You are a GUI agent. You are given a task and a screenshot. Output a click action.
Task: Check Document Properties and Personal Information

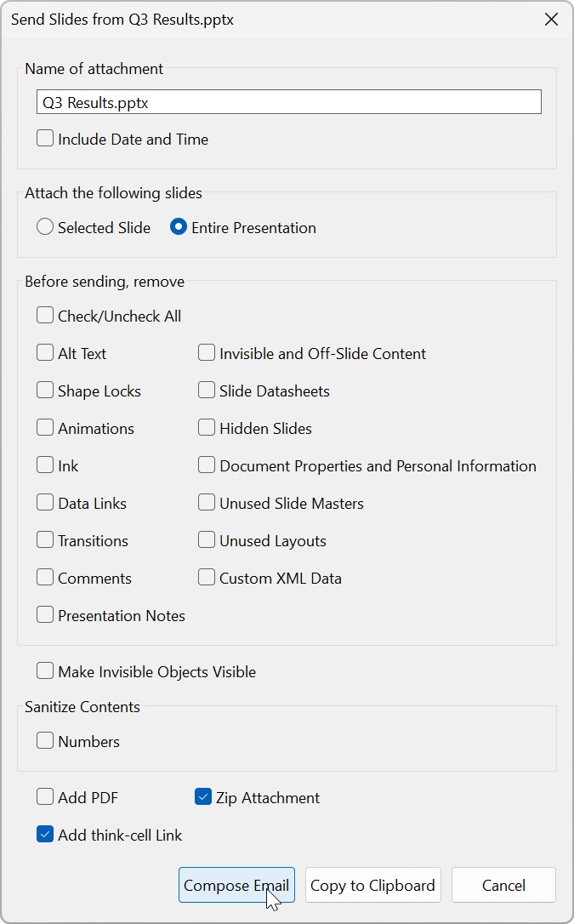tap(207, 465)
